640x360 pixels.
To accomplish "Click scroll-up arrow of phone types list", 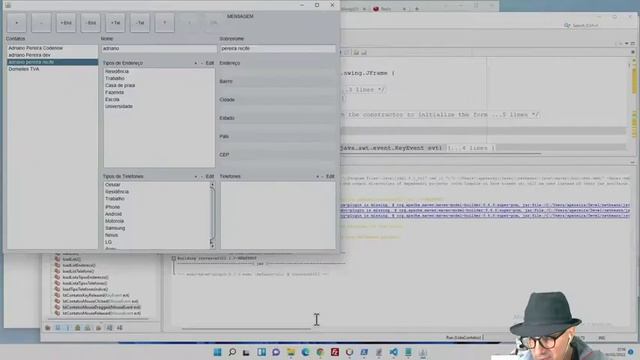I will coord(212,185).
